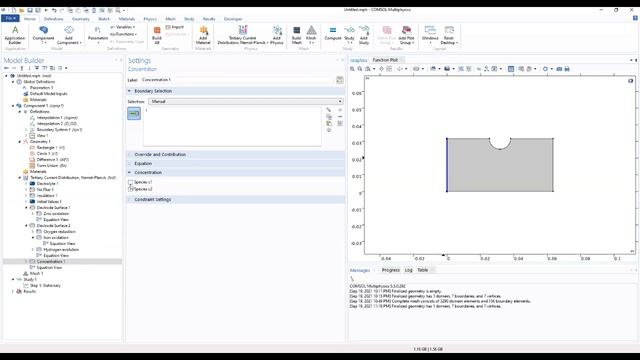The height and width of the screenshot is (360, 640).
Task: Select the Rectangle 1 tree node
Action: click(x=51, y=148)
